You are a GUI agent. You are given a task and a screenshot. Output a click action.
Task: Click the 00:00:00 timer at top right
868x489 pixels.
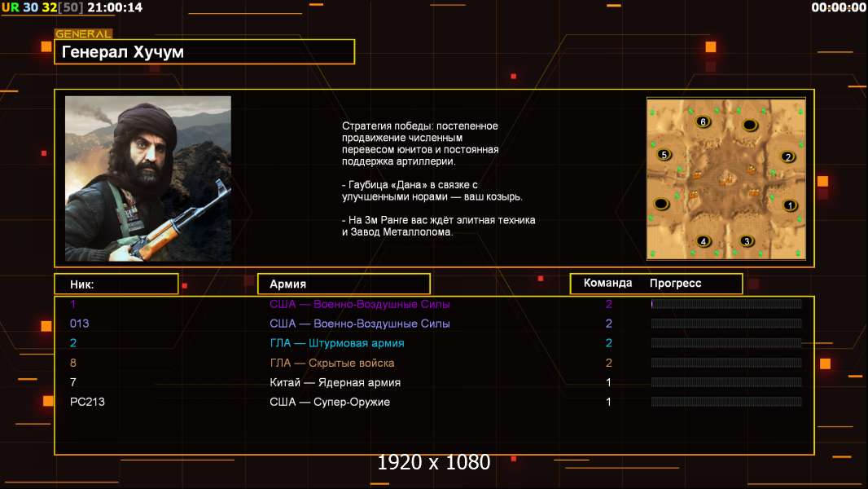point(838,7)
